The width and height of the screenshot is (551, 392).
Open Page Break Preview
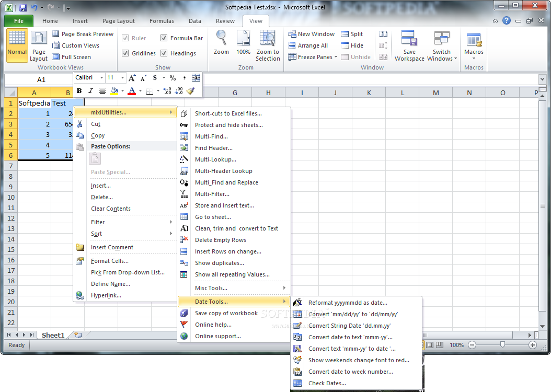(83, 34)
